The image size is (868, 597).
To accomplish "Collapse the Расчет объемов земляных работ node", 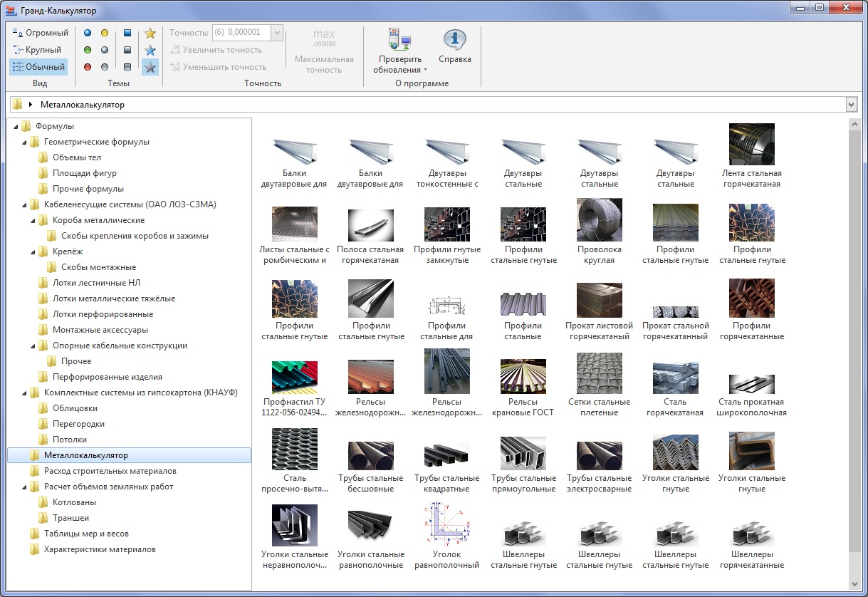I will click(26, 487).
